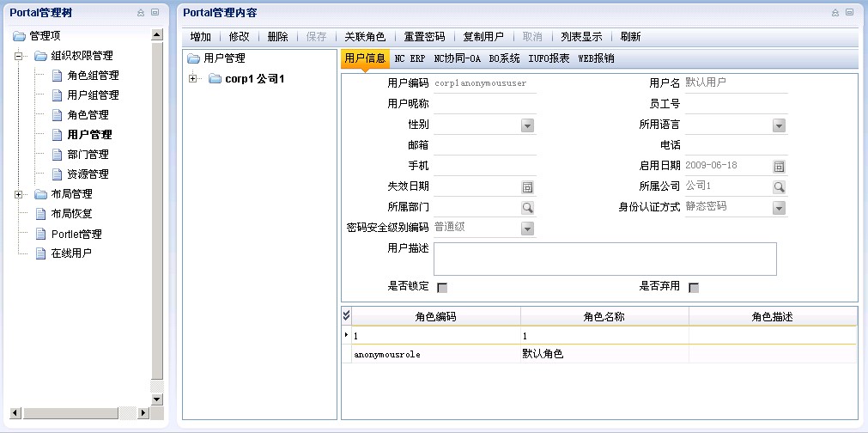Click the 部门管理 document icon
868x433 pixels.
[57, 155]
